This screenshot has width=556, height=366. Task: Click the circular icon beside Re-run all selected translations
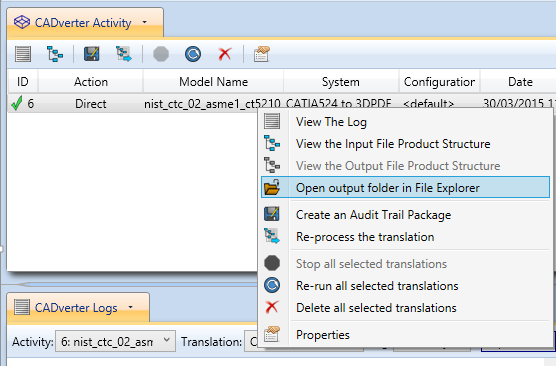272,285
